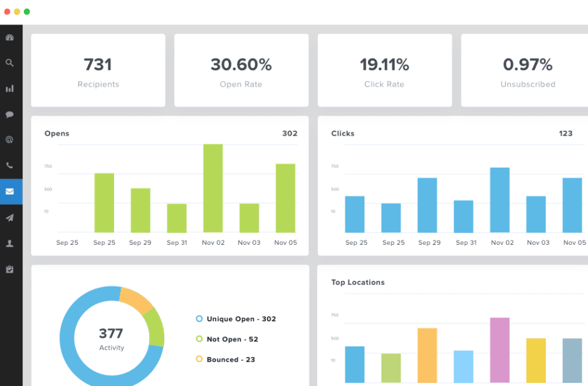Screen dimensions: 588x386
Task: Open the phone calls sidebar icon
Action: (x=10, y=165)
